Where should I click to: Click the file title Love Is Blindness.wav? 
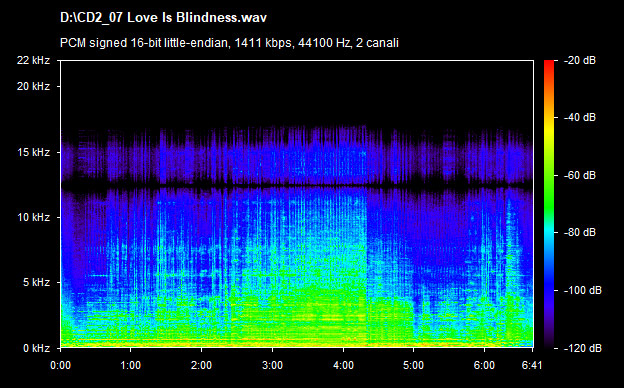[x=163, y=18]
